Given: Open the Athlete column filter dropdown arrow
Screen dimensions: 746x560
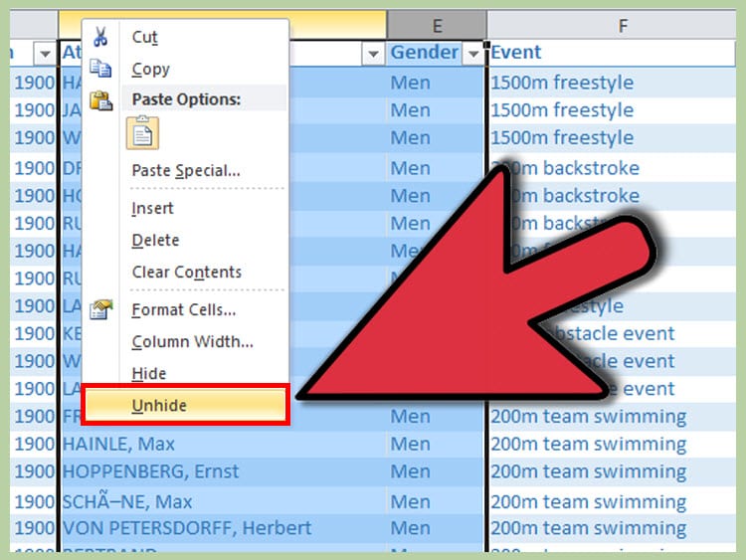Looking at the screenshot, I should click(373, 53).
